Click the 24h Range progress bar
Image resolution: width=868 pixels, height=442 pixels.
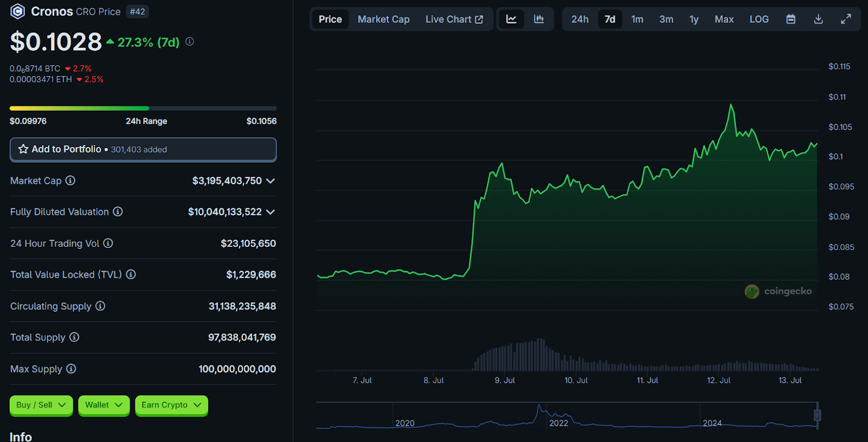pos(143,108)
